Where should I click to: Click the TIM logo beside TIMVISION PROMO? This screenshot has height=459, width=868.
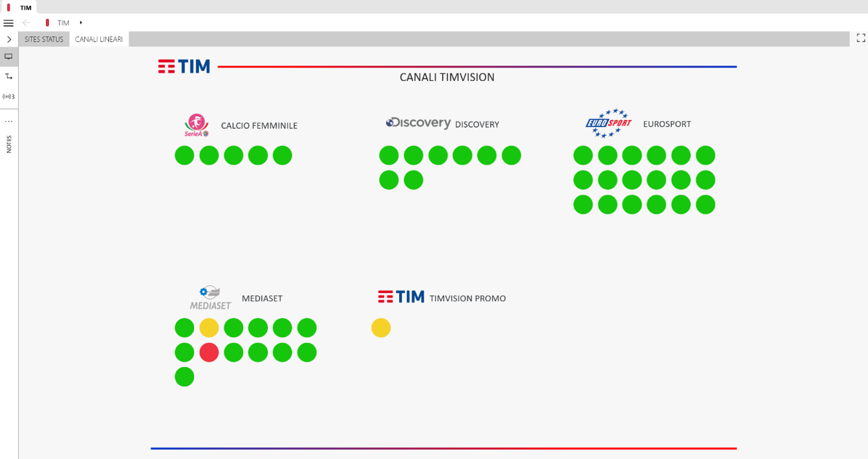pyautogui.click(x=401, y=297)
